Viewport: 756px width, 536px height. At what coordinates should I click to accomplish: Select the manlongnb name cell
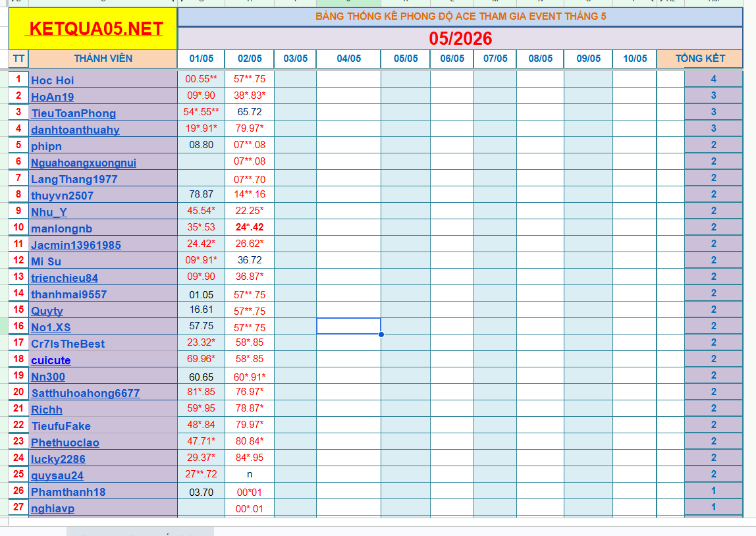click(x=103, y=228)
